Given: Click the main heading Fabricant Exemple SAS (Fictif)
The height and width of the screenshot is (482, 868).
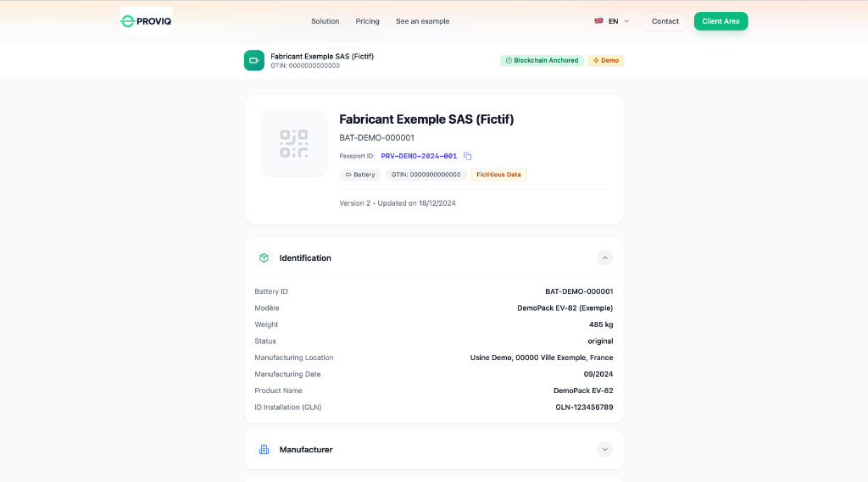Looking at the screenshot, I should (426, 119).
